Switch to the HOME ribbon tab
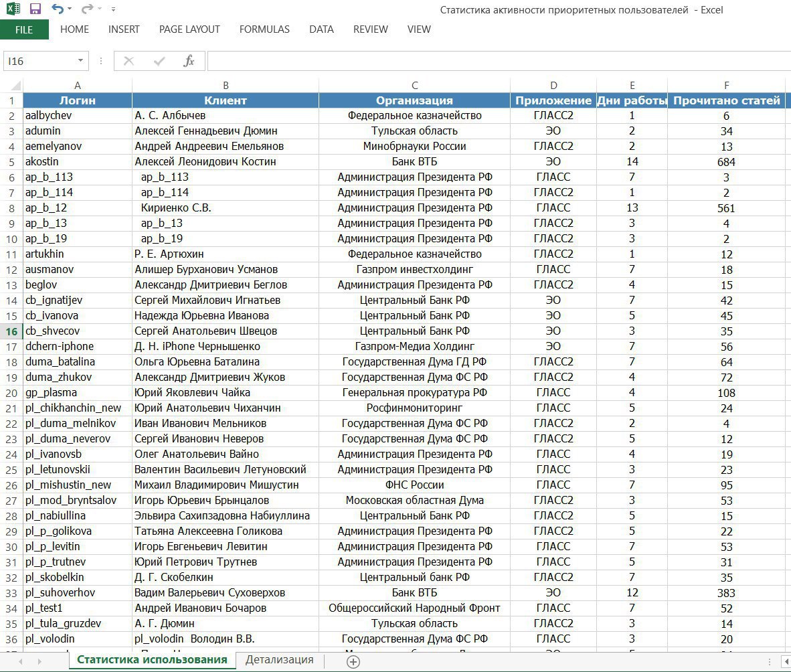 pos(75,29)
